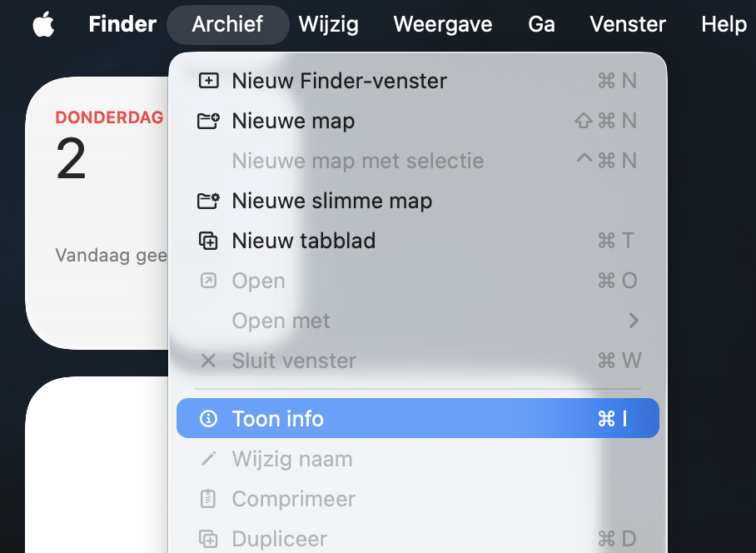This screenshot has width=756, height=553.
Task: Click the Nieuwe map folder icon
Action: click(x=208, y=121)
